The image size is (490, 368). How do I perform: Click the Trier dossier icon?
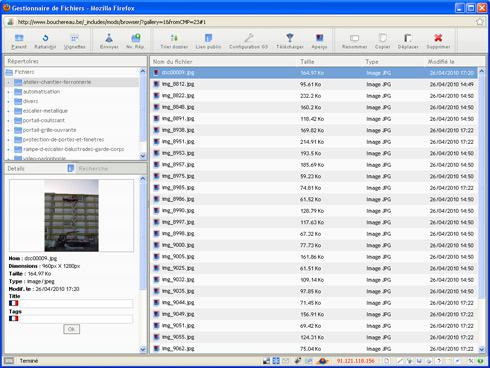174,38
